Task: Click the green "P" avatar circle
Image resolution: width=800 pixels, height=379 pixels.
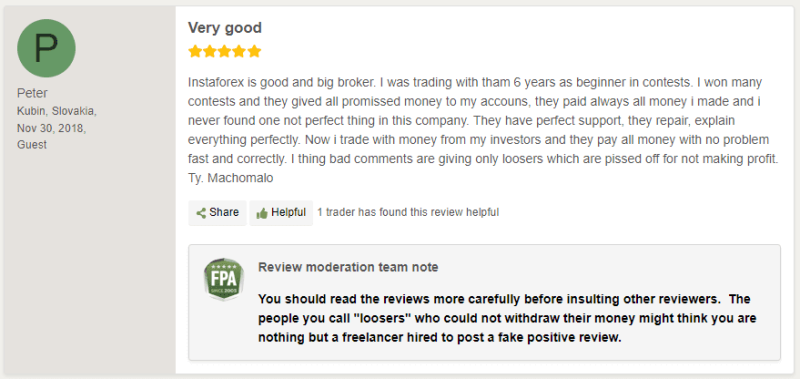Action: (46, 48)
